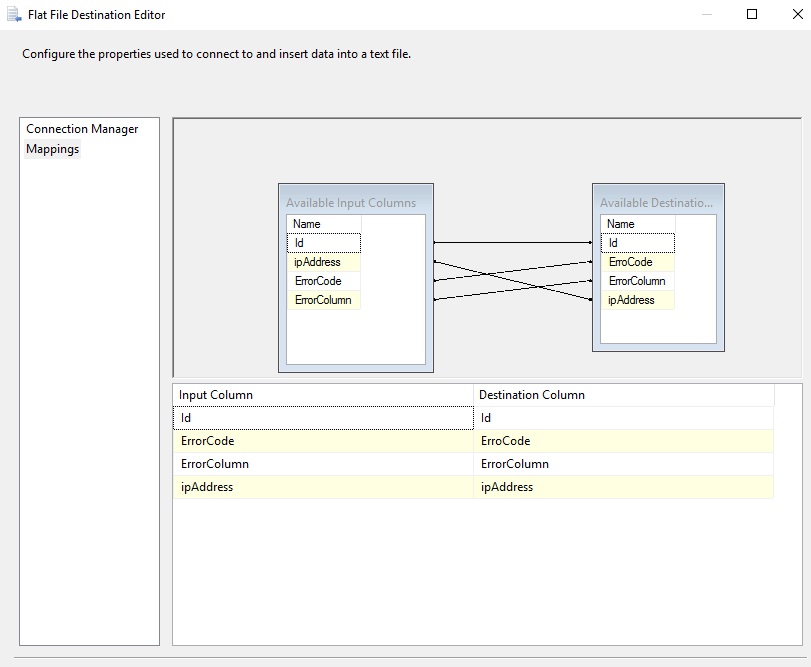This screenshot has width=811, height=667.
Task: Open Id destination column cell in grid
Action: [x=624, y=418]
